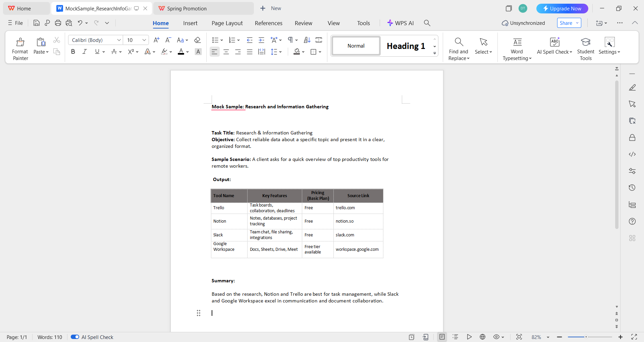644x342 pixels.
Task: Open the font name dropdown Calibri (Body)
Action: tap(119, 40)
